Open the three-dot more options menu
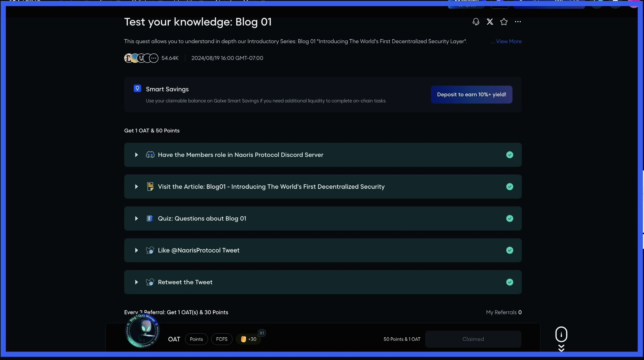Viewport: 644px width, 360px height. tap(518, 22)
